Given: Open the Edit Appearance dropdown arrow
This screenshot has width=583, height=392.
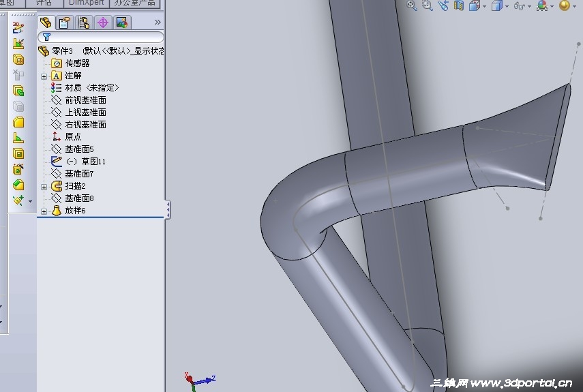Looking at the screenshot, I should [552, 6].
